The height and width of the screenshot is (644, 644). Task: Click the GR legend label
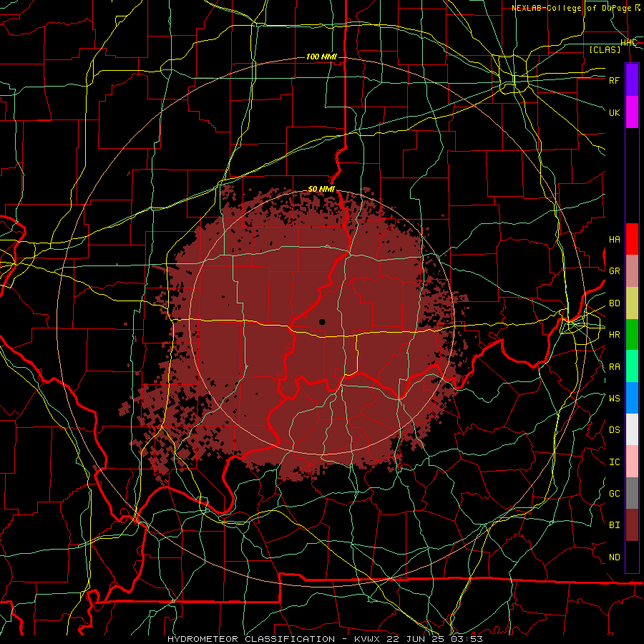pos(614,271)
